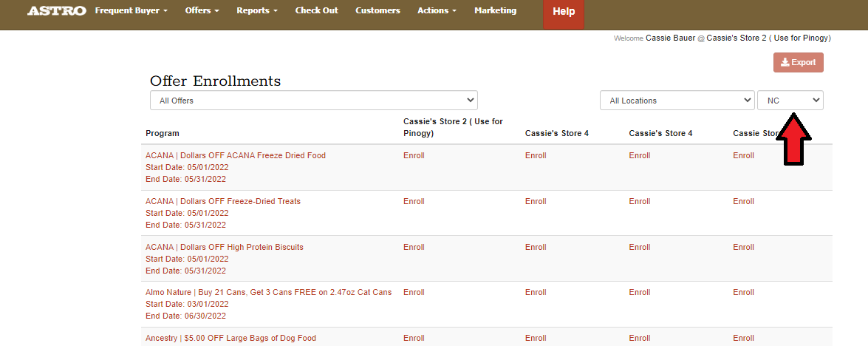The image size is (868, 346).
Task: Open the Customers page
Action: pos(377,11)
